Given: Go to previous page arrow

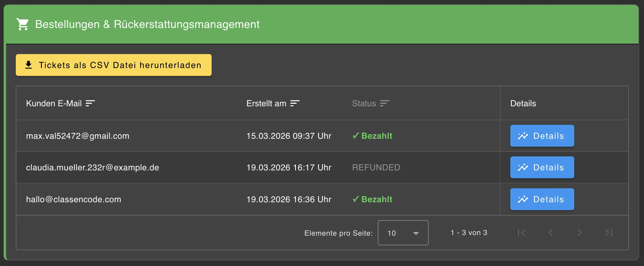Looking at the screenshot, I should pos(551,233).
